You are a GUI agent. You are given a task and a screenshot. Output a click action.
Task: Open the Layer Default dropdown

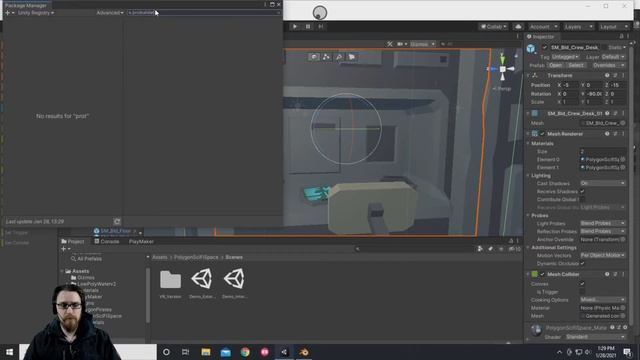[x=613, y=57]
